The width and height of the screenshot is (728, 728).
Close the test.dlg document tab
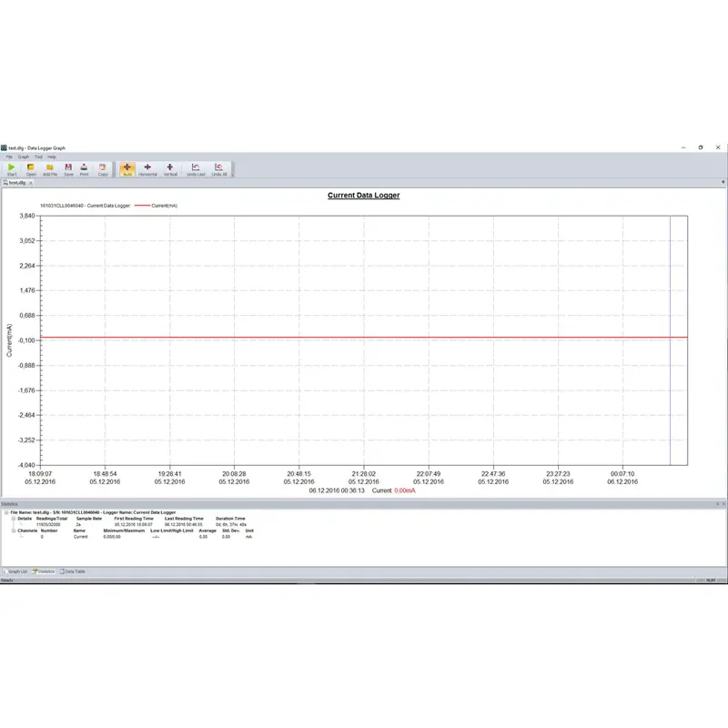33,182
